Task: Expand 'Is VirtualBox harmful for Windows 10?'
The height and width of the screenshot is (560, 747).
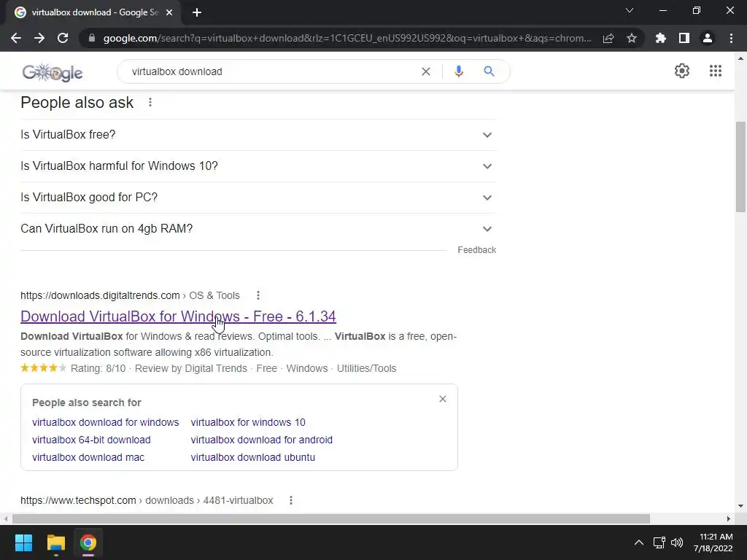Action: click(258, 166)
